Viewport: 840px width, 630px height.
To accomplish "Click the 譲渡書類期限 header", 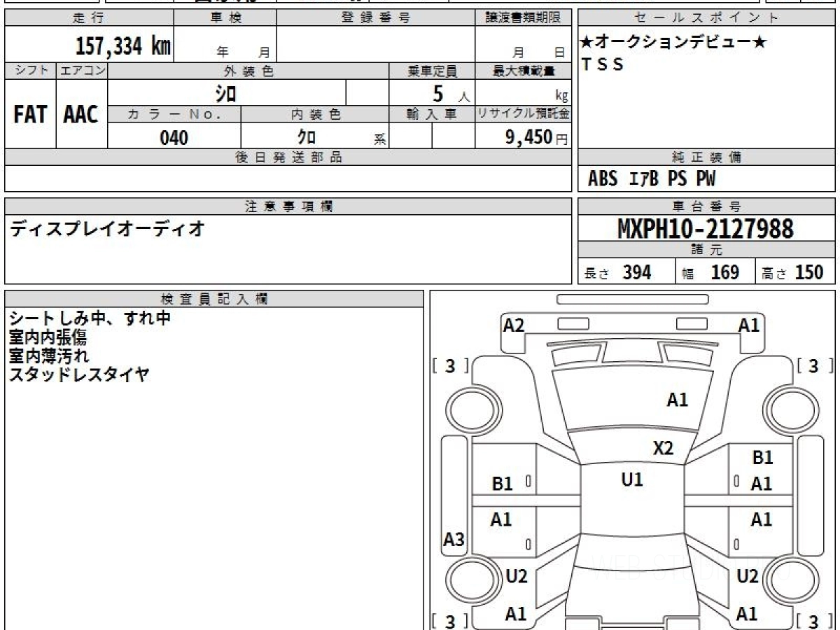I will [523, 18].
